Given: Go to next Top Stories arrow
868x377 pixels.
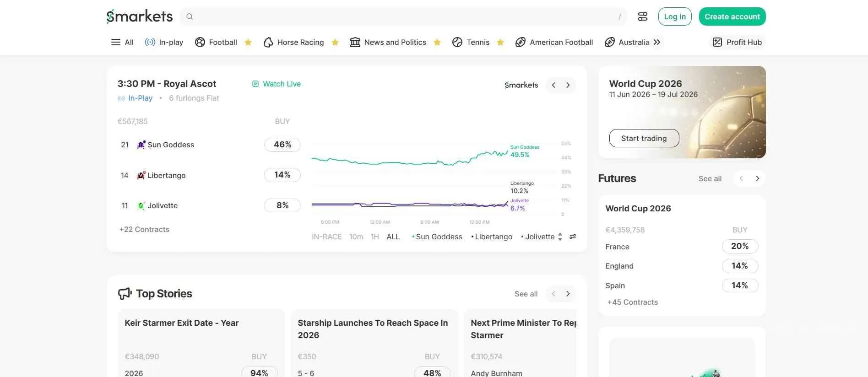Looking at the screenshot, I should click(x=568, y=294).
